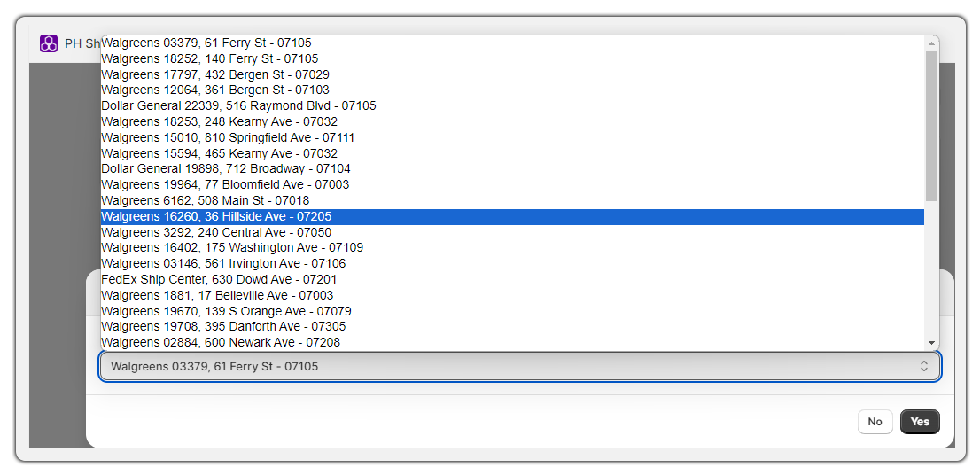The image size is (980, 475).
Task: Click the list scrollbar down arrow
Action: click(x=932, y=343)
